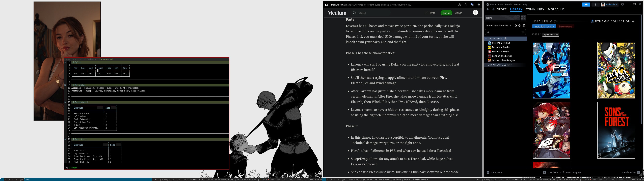Open the Friends menu in Steam

pos(508,5)
